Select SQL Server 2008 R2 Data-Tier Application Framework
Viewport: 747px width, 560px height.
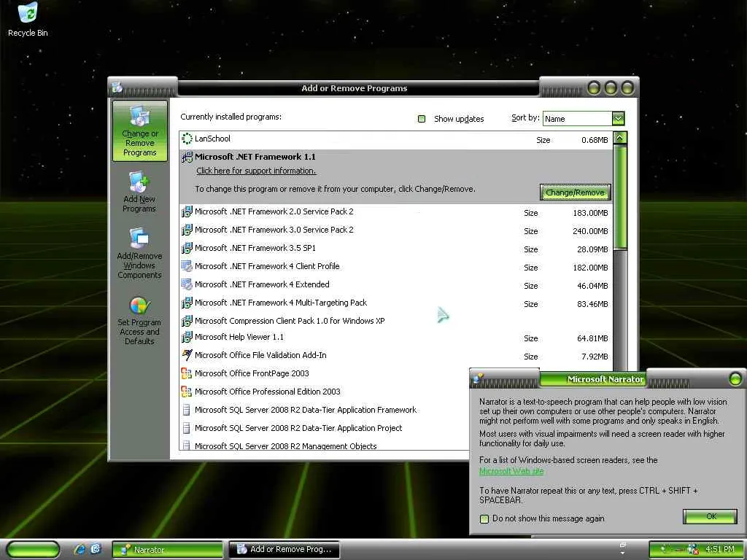click(x=325, y=410)
